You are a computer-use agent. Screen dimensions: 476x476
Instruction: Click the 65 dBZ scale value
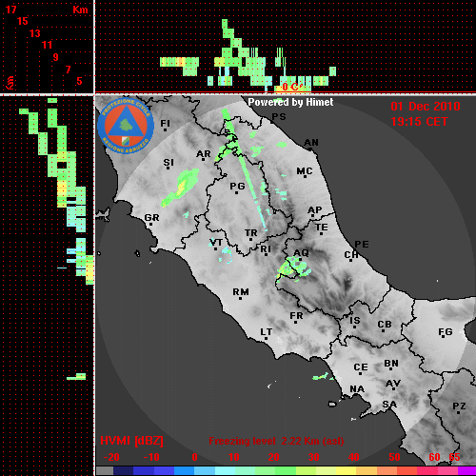(454, 457)
